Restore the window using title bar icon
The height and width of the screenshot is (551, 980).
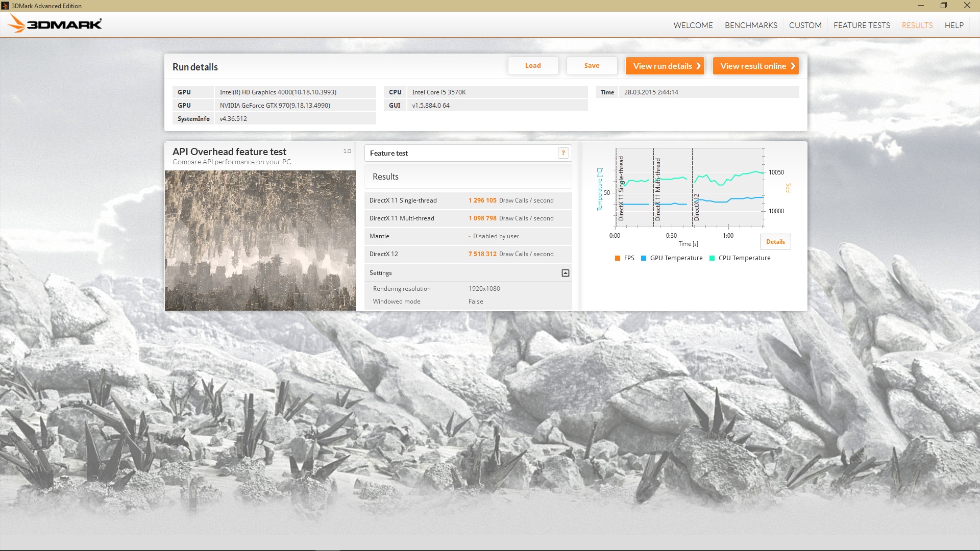tap(943, 6)
